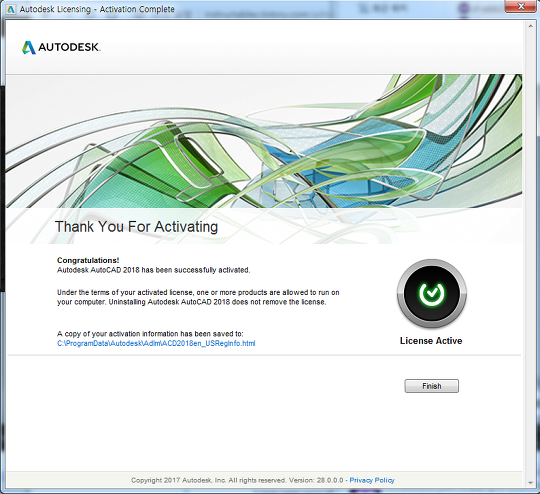This screenshot has height=494, width=540.
Task: Click the scrollbar up arrow
Action: 530,26
